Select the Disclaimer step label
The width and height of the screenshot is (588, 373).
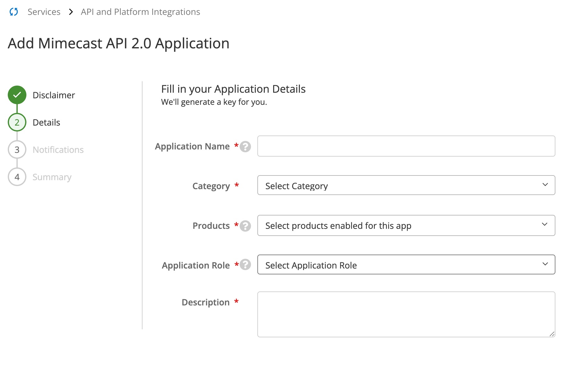coord(54,95)
